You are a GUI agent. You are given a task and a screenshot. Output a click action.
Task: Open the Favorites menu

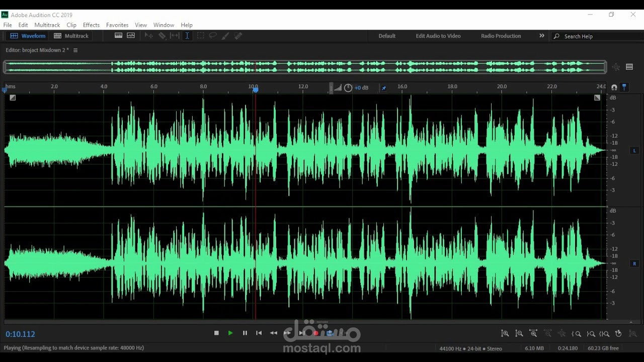(x=117, y=25)
